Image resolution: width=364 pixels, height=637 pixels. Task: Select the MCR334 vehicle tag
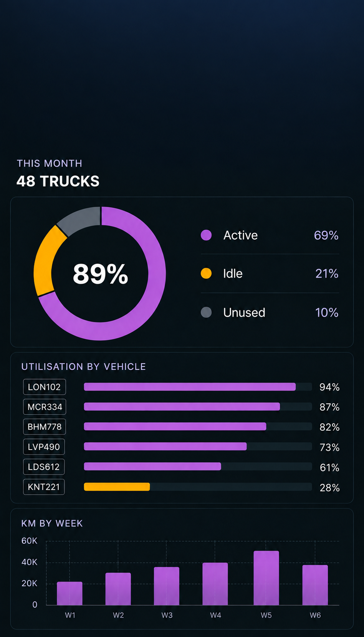[45, 407]
